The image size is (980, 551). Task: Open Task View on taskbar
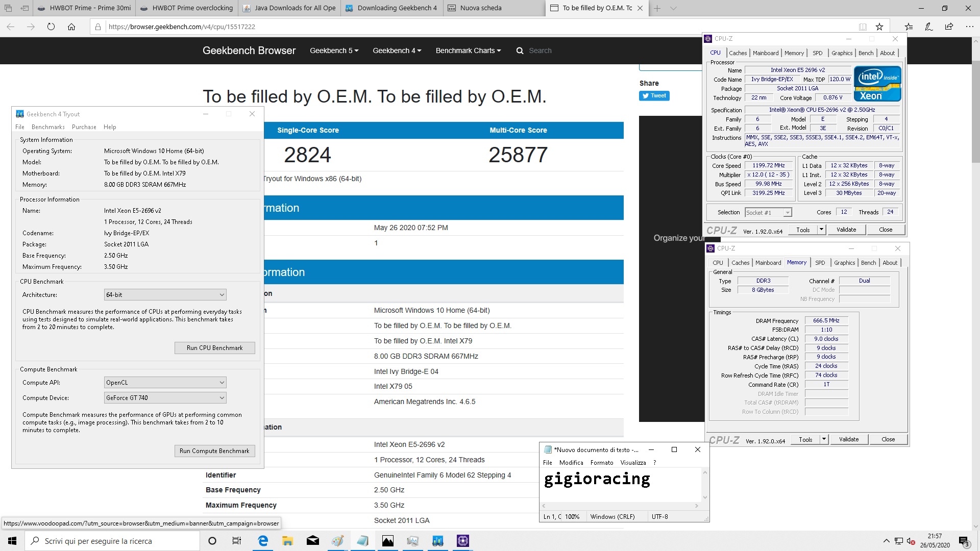[x=237, y=541]
